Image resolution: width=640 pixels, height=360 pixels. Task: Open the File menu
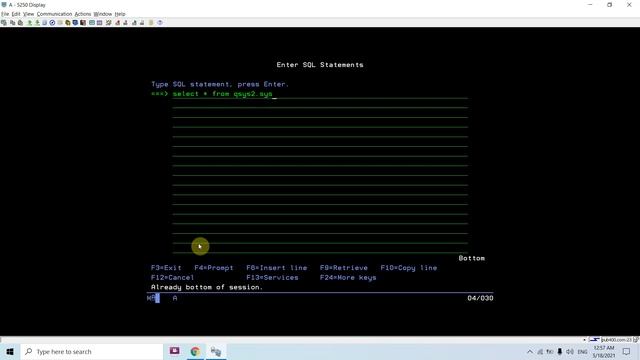pyautogui.click(x=5, y=14)
